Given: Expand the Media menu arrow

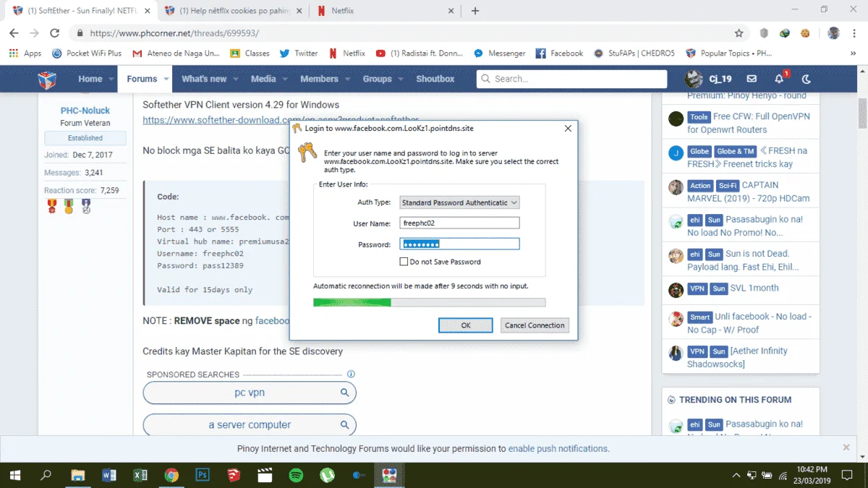Looking at the screenshot, I should pos(285,79).
